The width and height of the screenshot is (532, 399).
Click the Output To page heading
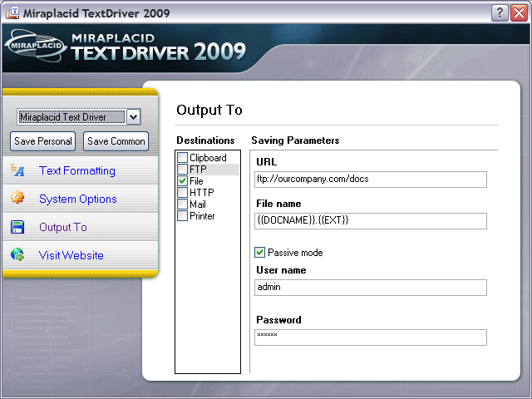[x=209, y=110]
